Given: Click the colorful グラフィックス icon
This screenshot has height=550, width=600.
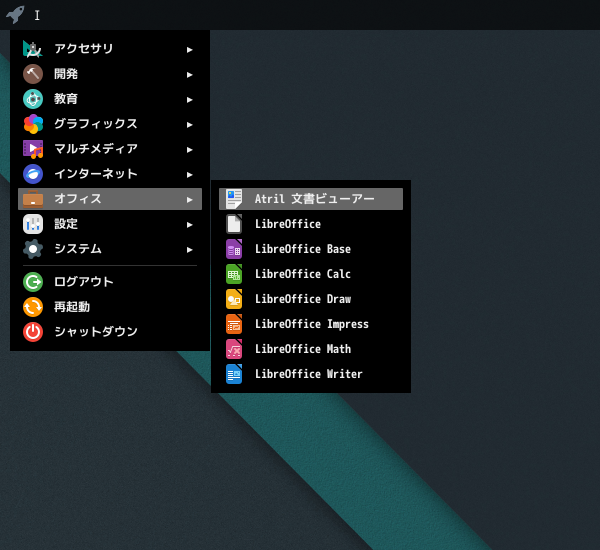Looking at the screenshot, I should pyautogui.click(x=33, y=124).
